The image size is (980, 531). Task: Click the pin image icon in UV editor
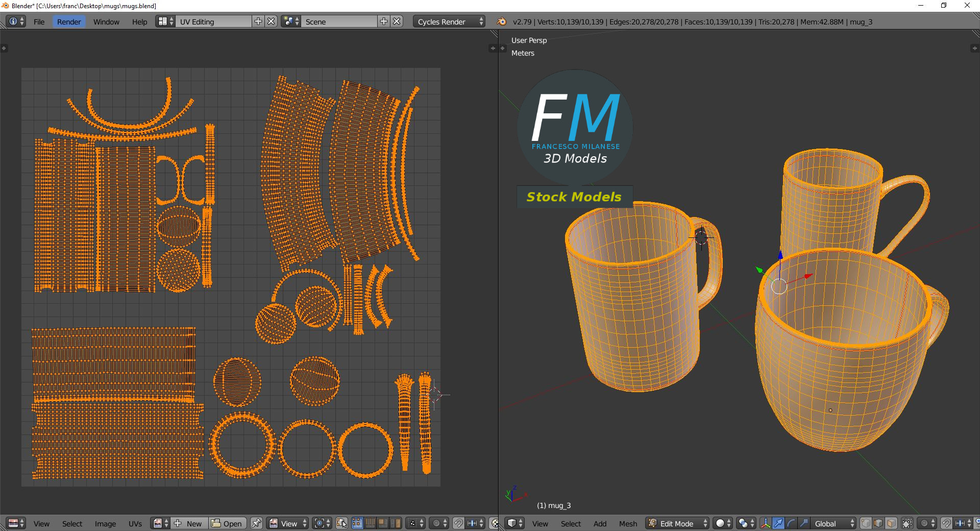[x=257, y=523]
